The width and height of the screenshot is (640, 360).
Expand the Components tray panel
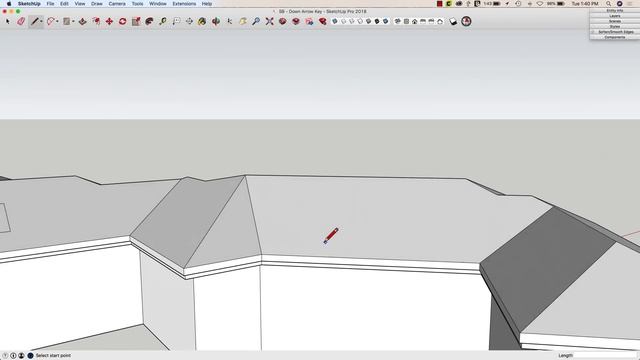point(615,37)
